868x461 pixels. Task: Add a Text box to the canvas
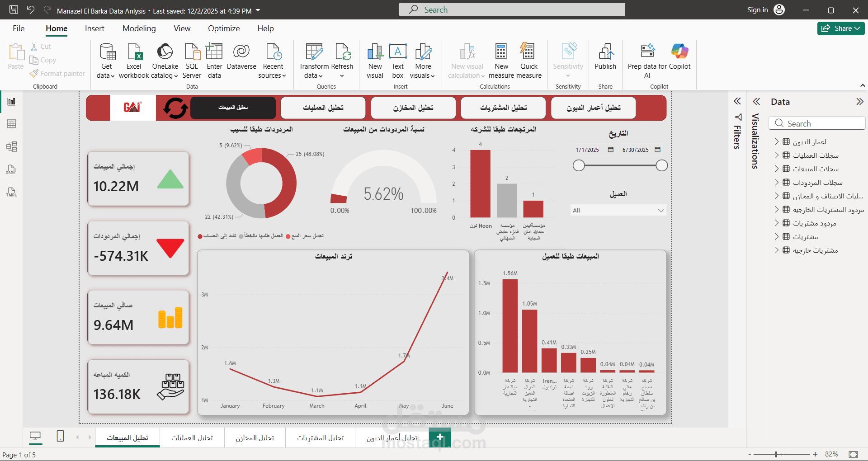(397, 61)
